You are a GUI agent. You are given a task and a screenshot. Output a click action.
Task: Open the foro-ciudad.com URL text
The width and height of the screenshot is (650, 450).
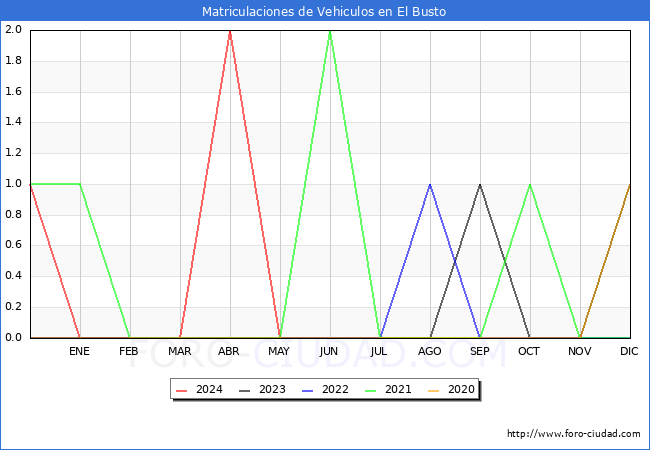pyautogui.click(x=574, y=434)
